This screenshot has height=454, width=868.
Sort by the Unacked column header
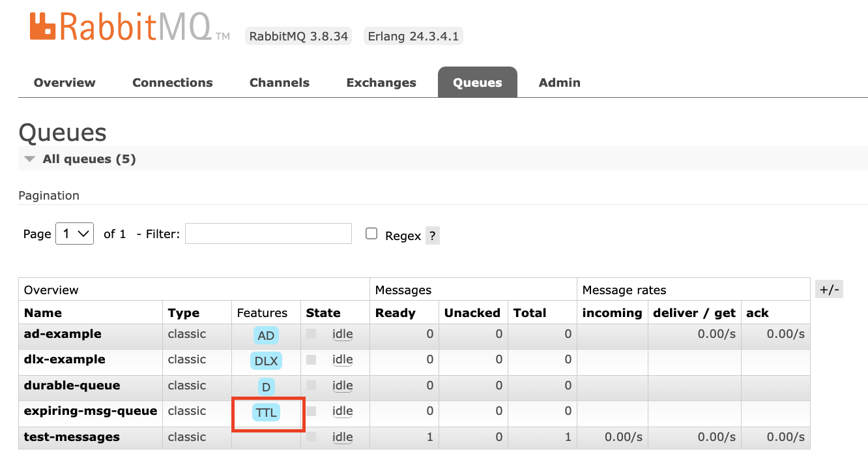(x=472, y=313)
